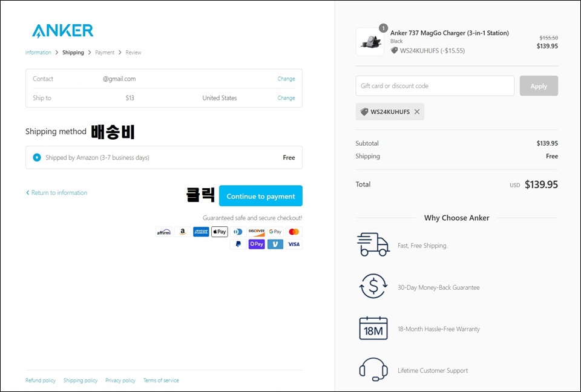The width and height of the screenshot is (581, 392).
Task: Focus the Gift card or discount code field
Action: (435, 86)
